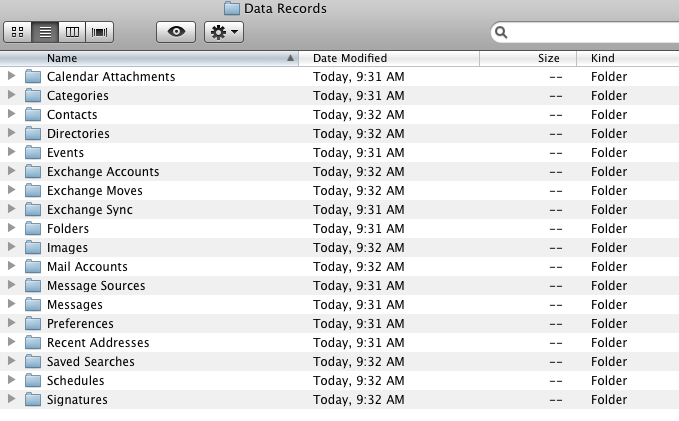
Task: Select the Mail Accounts name text
Action: (x=87, y=266)
